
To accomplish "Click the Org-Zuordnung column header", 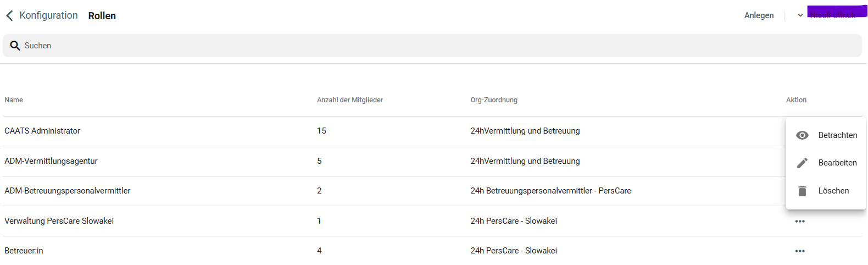I will (493, 100).
